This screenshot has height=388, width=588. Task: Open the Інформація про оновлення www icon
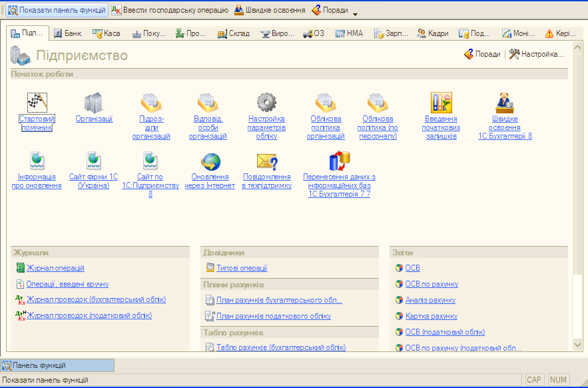pyautogui.click(x=37, y=161)
